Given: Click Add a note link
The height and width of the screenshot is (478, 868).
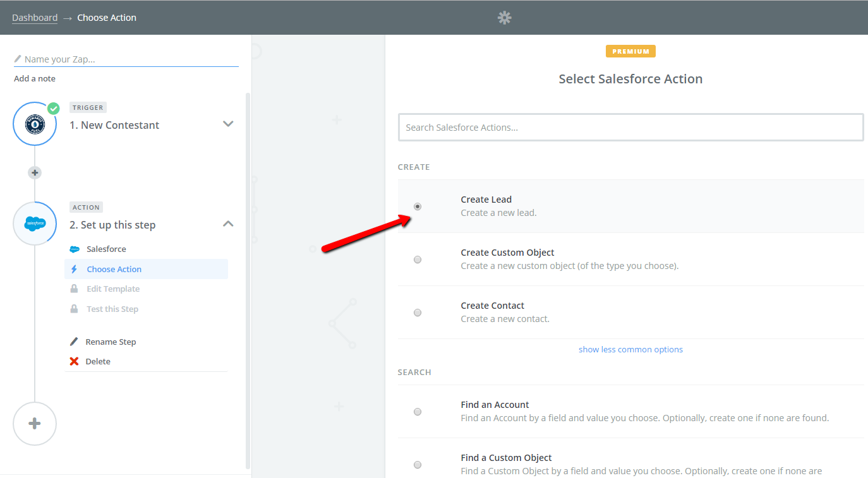Looking at the screenshot, I should (x=35, y=78).
